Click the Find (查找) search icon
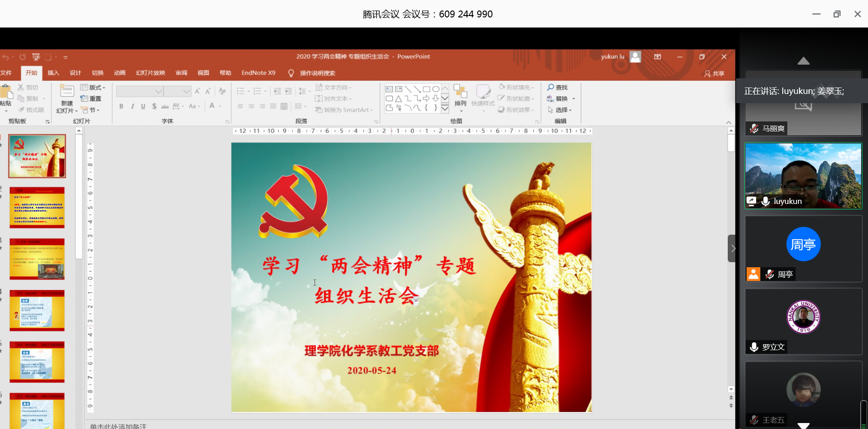Viewport: 868px width, 429px height. [x=550, y=87]
